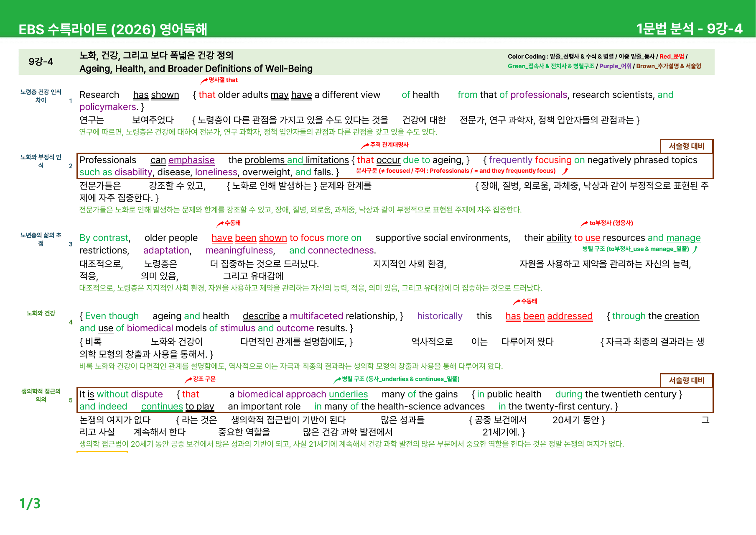Click the red phrase 'have been shown'
756x535 pixels.
tap(249, 238)
